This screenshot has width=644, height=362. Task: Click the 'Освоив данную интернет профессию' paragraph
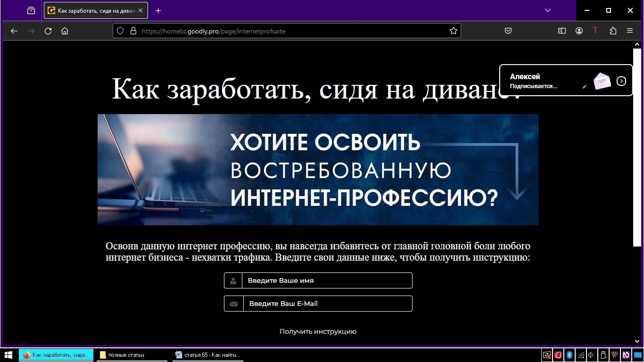point(318,252)
